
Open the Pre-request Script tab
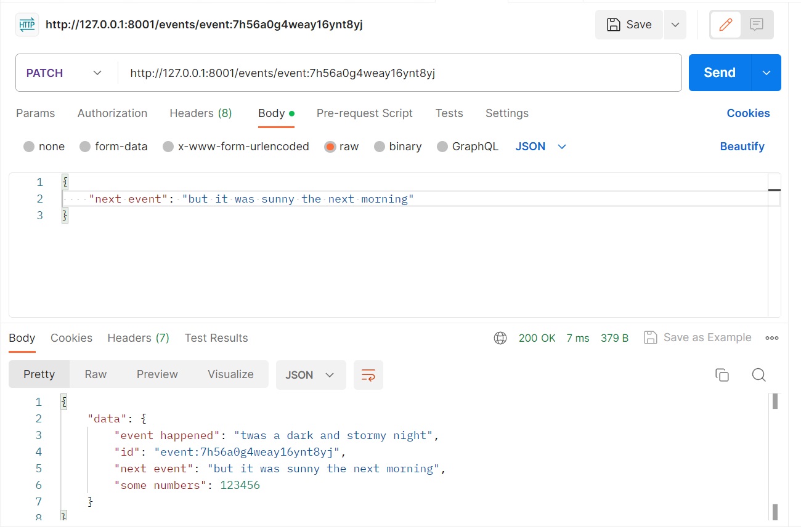click(365, 113)
